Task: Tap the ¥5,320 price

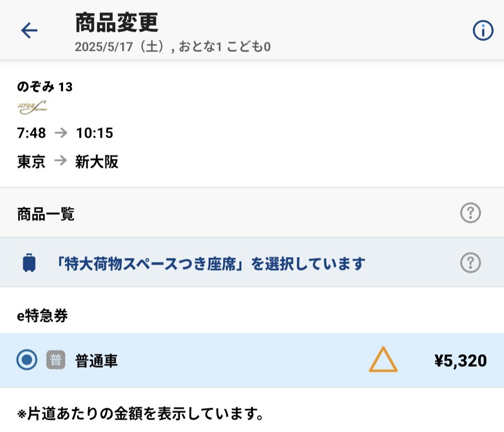Action: tap(460, 360)
